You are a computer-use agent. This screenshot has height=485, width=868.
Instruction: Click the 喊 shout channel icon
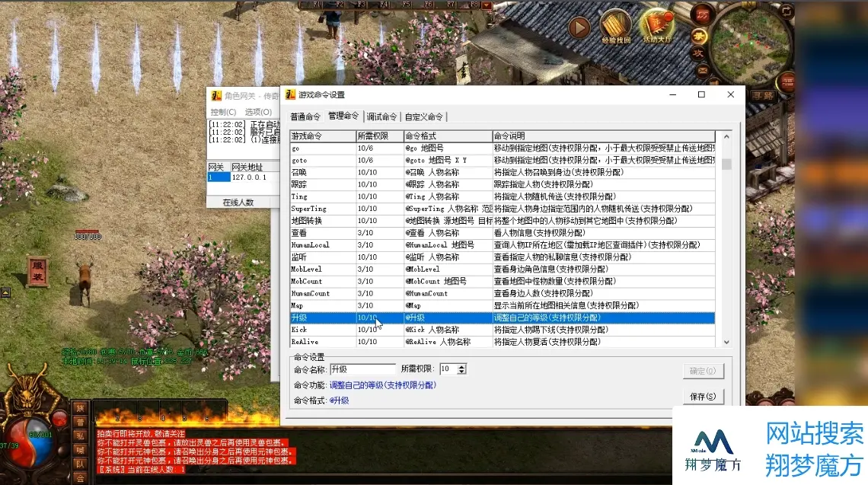pyautogui.click(x=80, y=450)
